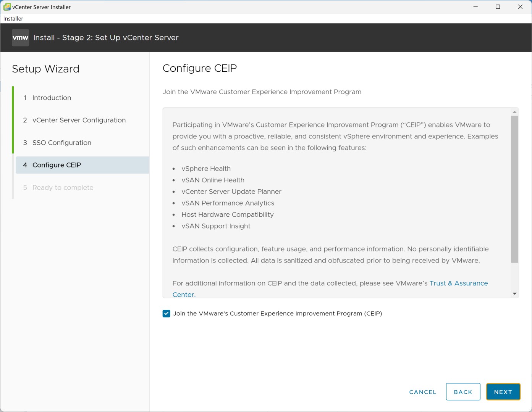Open the Installer menu
This screenshot has width=532, height=412.
[x=13, y=19]
